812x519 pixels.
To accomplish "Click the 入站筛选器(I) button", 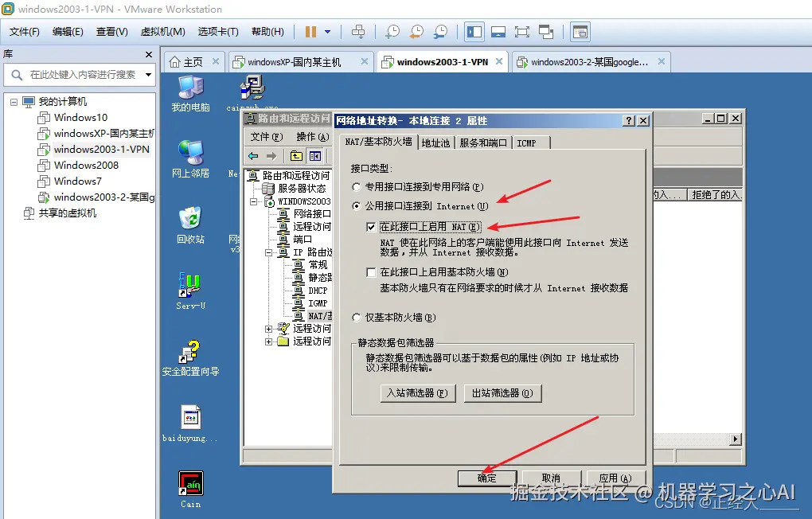I will coord(417,393).
